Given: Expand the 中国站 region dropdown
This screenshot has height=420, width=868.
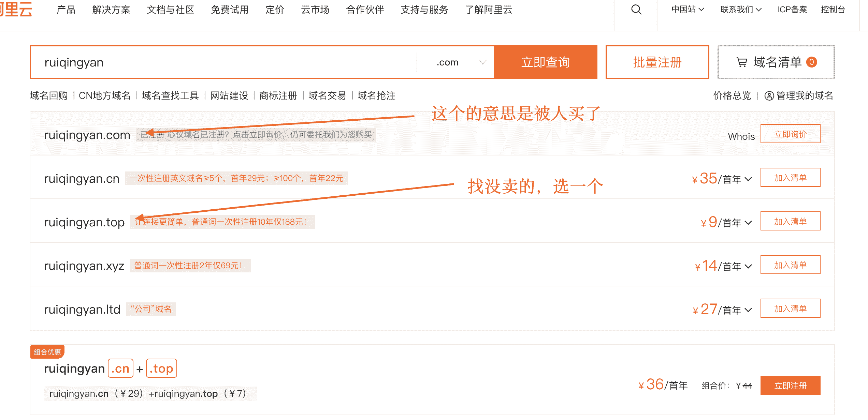Looking at the screenshot, I should 688,10.
